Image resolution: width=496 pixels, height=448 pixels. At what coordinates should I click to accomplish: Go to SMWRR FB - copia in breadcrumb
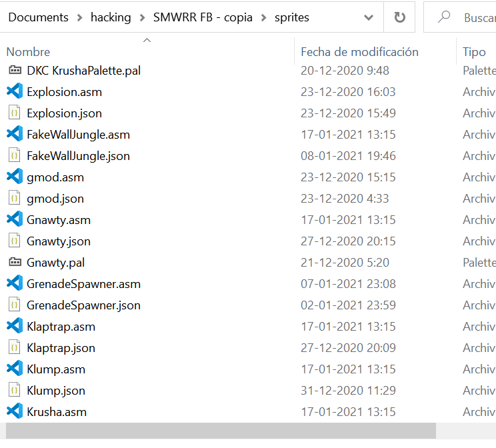pos(203,17)
